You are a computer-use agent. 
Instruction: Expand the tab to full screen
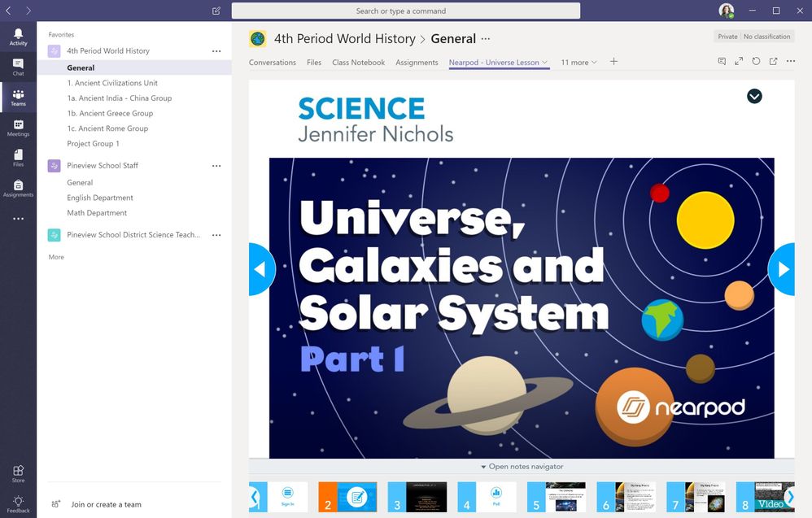(739, 61)
